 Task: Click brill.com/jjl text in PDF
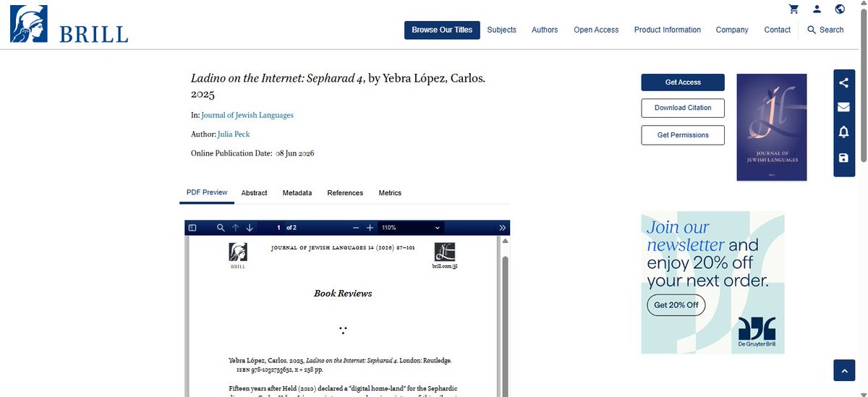click(446, 266)
